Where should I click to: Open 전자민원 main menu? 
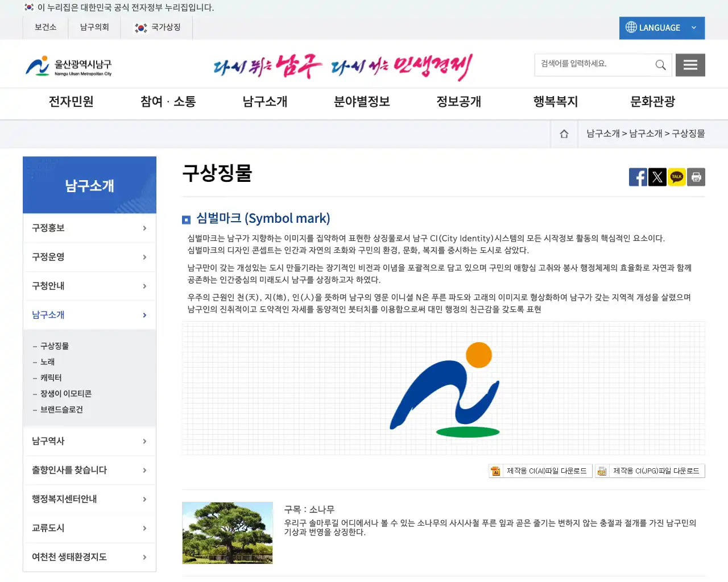pos(71,102)
